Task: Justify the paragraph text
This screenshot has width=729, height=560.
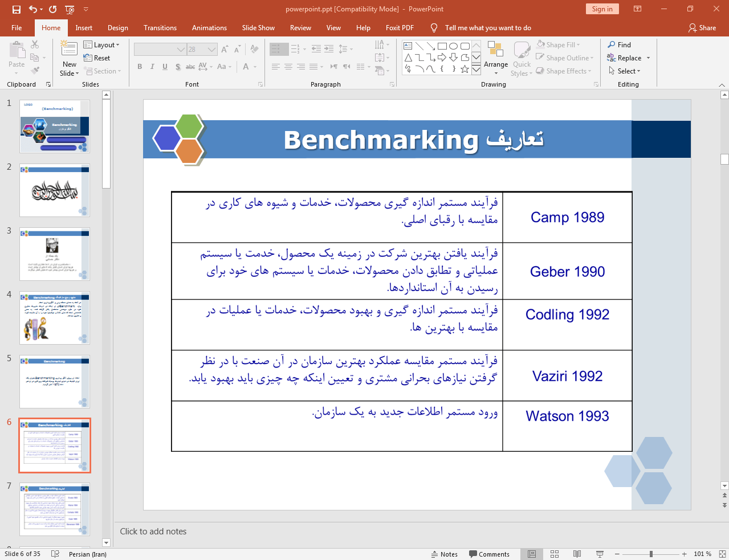Action: 313,67
